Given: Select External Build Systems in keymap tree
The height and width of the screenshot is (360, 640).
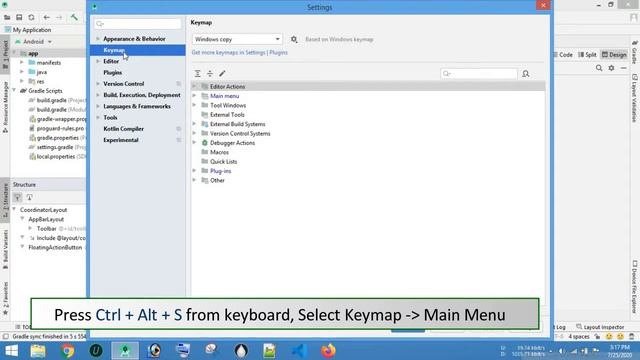Looking at the screenshot, I should click(x=238, y=124).
